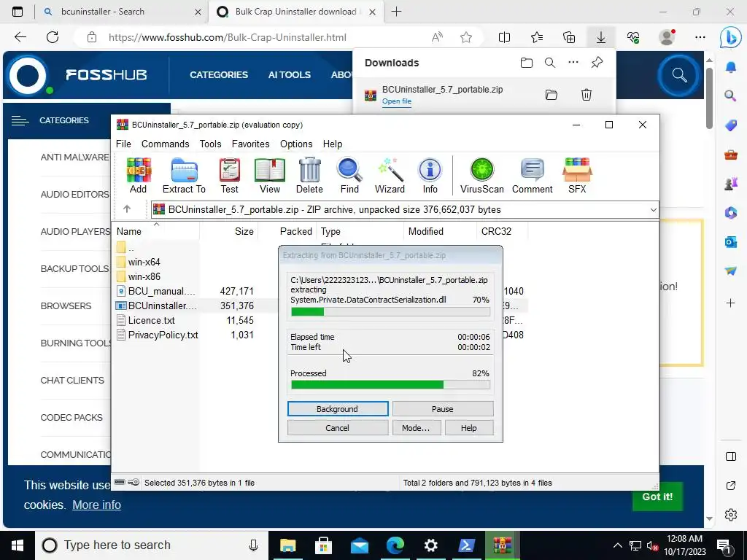
Task: Click Open file link for downloaded zip
Action: [396, 101]
